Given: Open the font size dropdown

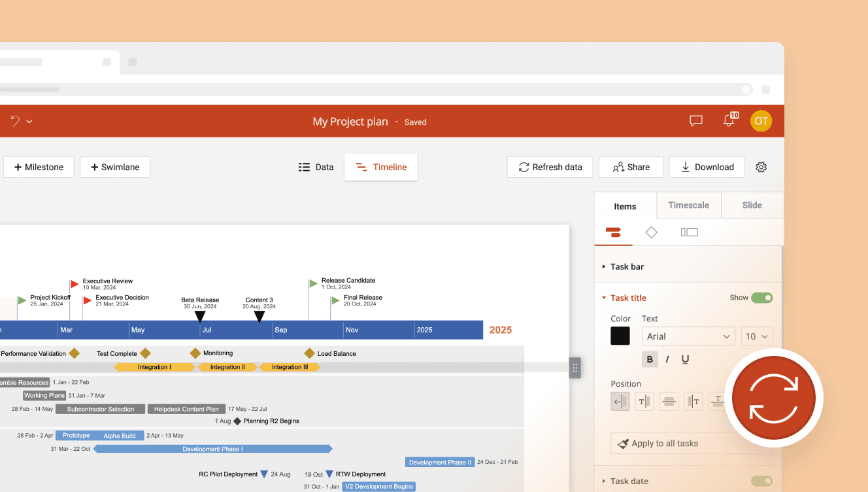Looking at the screenshot, I should tap(756, 336).
